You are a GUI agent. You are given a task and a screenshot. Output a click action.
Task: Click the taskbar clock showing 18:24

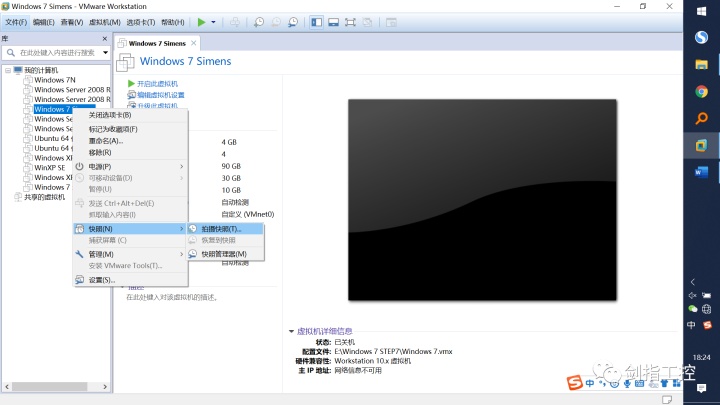coord(701,357)
